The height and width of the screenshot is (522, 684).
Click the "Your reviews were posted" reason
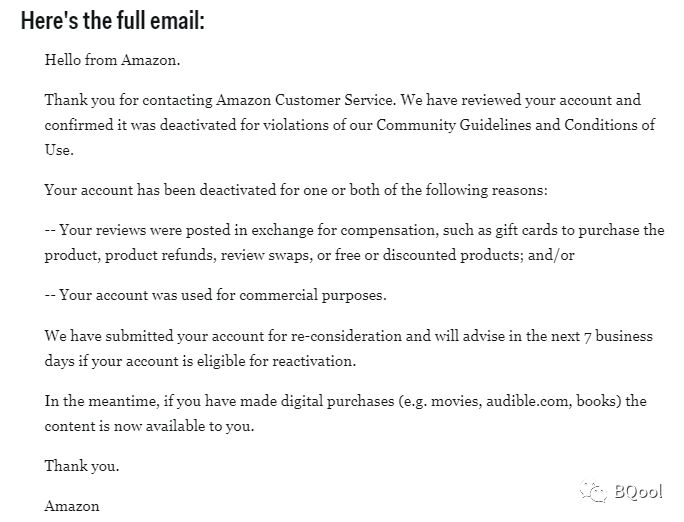click(x=142, y=230)
